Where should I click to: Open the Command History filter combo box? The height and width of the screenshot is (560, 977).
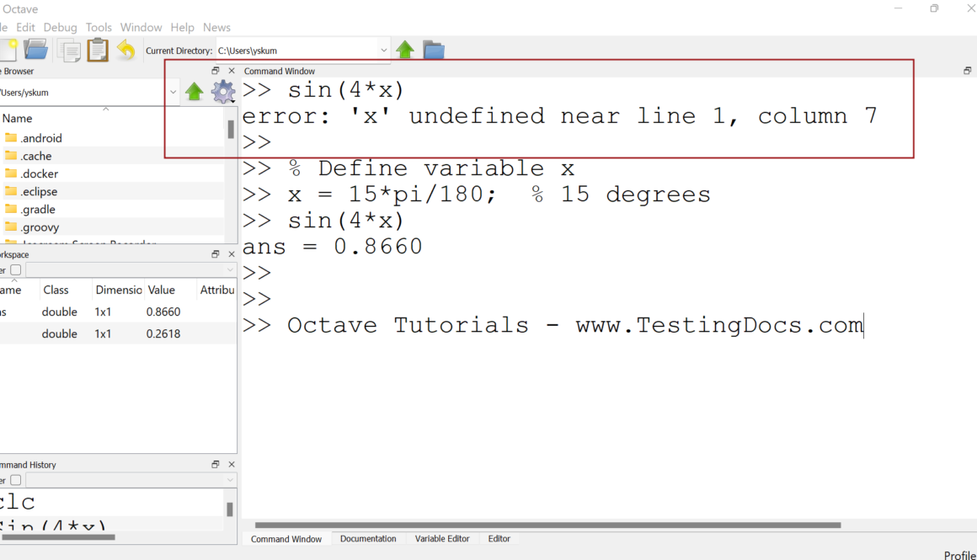click(131, 480)
